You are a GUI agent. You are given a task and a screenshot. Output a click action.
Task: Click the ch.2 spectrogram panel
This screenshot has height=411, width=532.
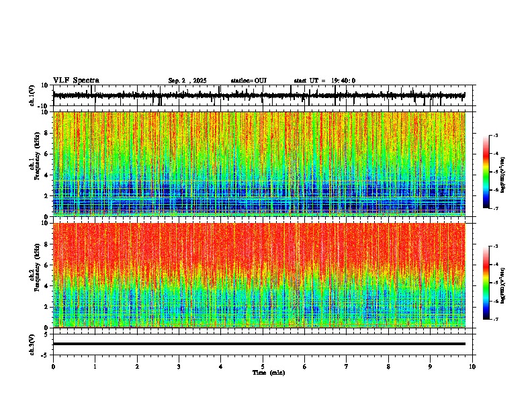(259, 275)
